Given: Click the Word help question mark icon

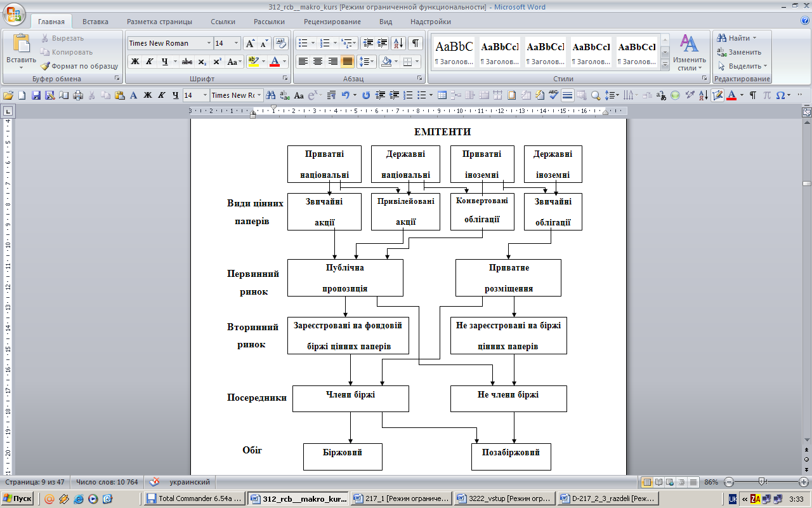Looking at the screenshot, I should [805, 20].
